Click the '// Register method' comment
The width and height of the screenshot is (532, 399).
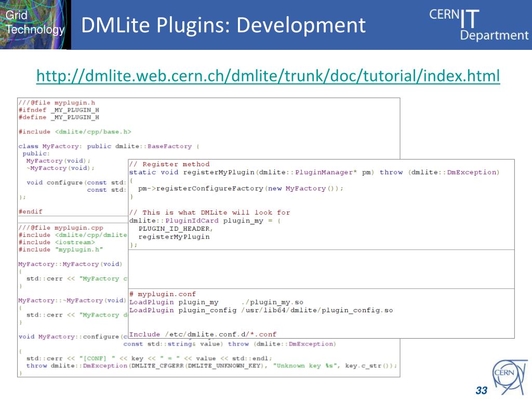coord(169,164)
